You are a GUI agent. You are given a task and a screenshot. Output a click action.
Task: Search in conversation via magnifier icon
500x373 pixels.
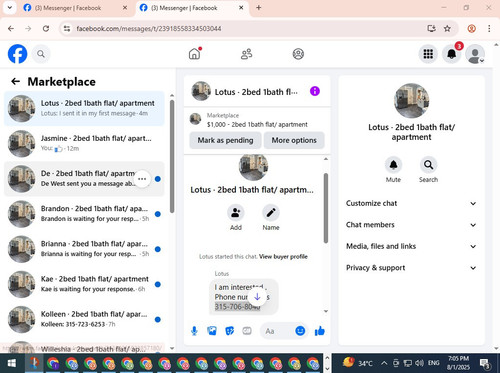tap(428, 165)
